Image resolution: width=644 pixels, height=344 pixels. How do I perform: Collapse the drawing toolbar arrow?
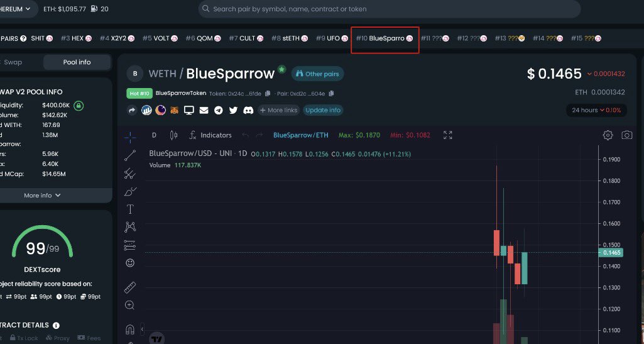pos(142,329)
